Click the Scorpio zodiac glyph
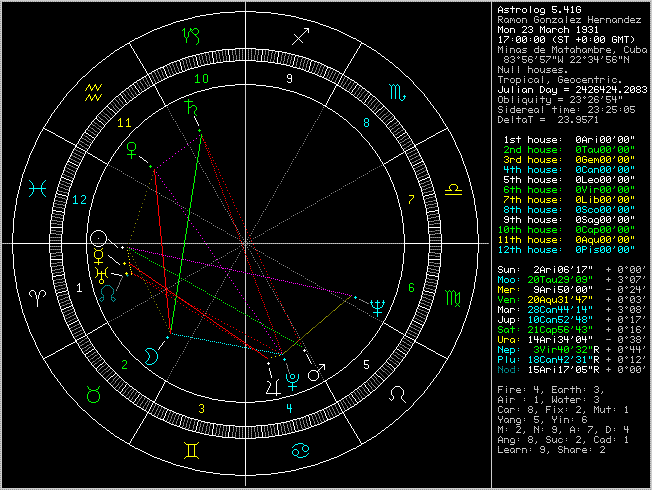 [x=398, y=92]
